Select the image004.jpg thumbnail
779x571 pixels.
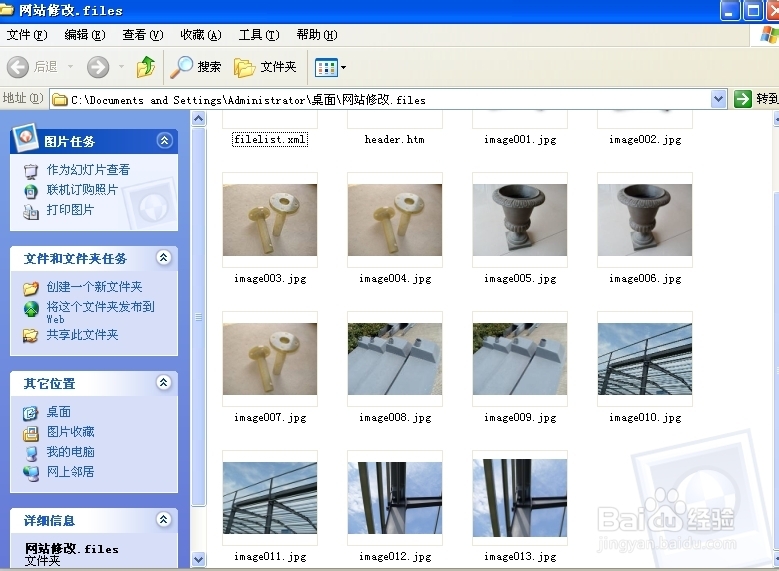[395, 220]
